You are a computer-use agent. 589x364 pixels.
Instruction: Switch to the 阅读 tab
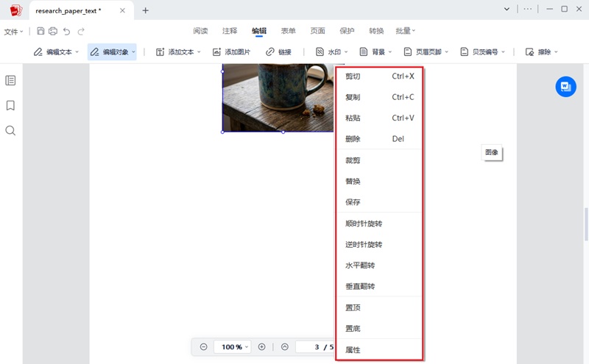[200, 31]
